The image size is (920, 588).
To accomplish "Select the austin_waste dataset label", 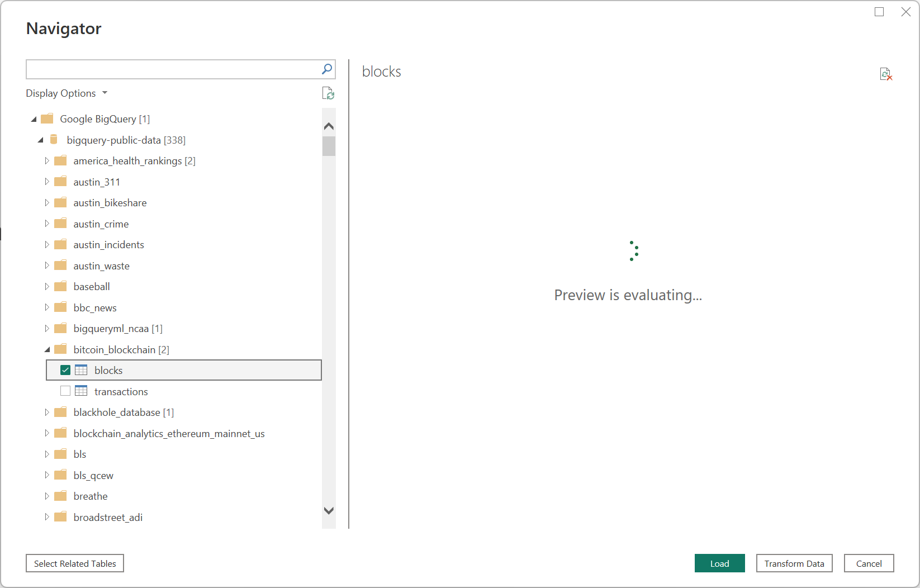I will click(x=101, y=266).
